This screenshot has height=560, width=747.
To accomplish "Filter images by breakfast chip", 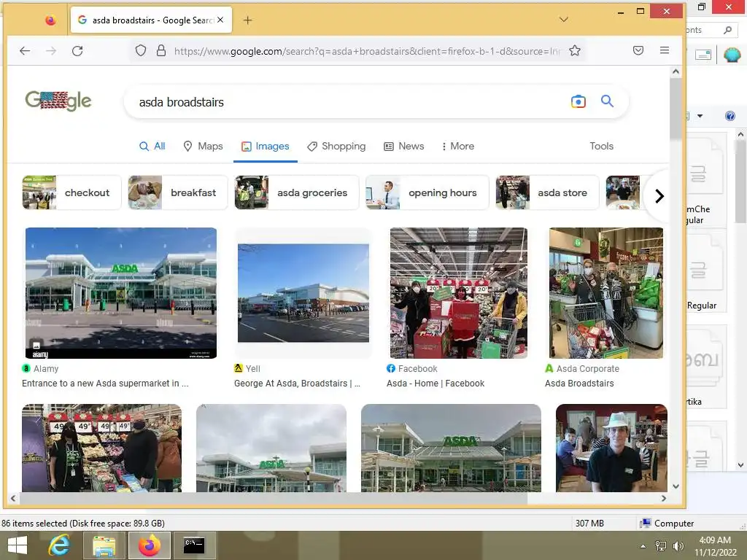I will (x=178, y=192).
